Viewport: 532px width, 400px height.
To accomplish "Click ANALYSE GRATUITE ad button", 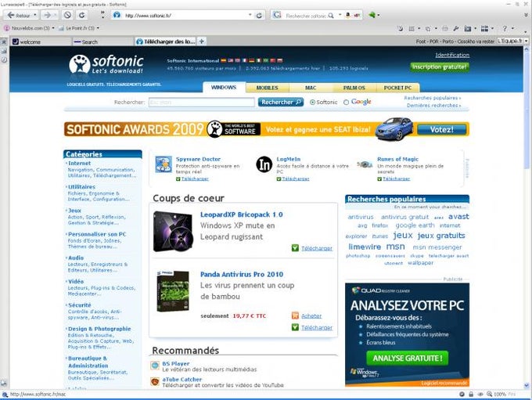I will [x=407, y=359].
